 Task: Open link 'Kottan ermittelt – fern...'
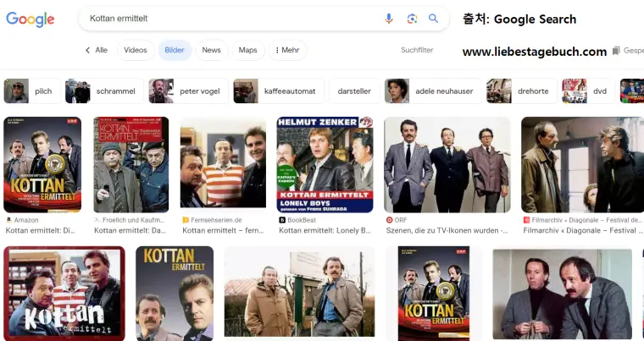223,231
